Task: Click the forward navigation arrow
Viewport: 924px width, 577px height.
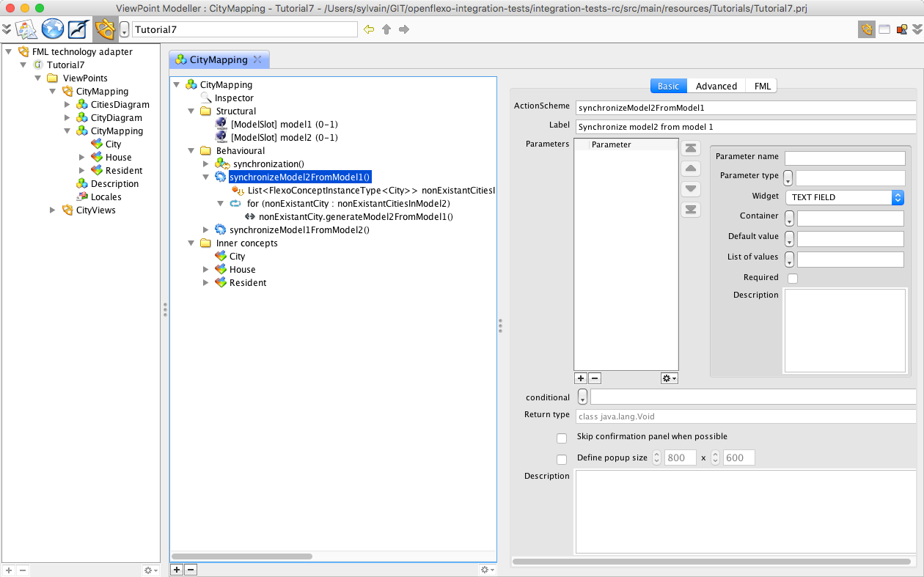Action: (403, 29)
